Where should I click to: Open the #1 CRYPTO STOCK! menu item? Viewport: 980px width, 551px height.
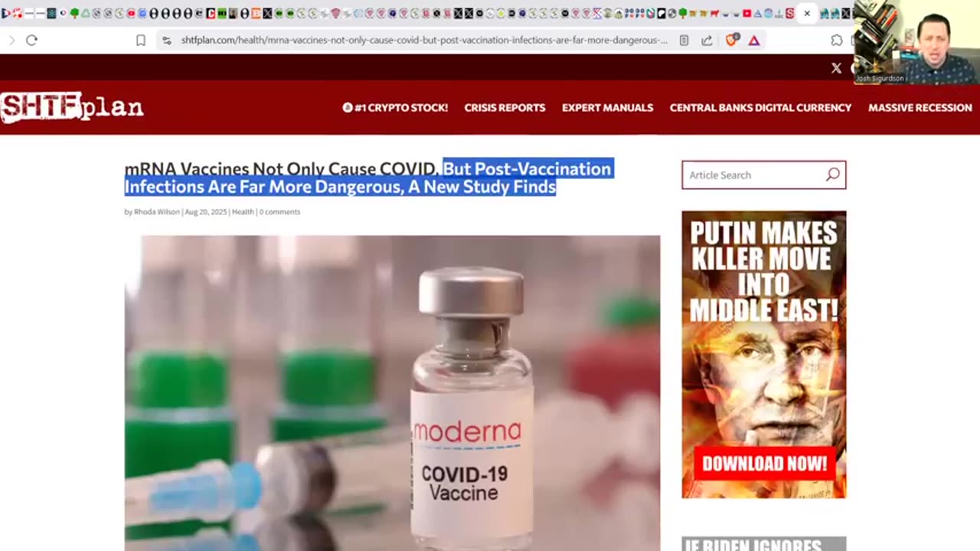[395, 108]
